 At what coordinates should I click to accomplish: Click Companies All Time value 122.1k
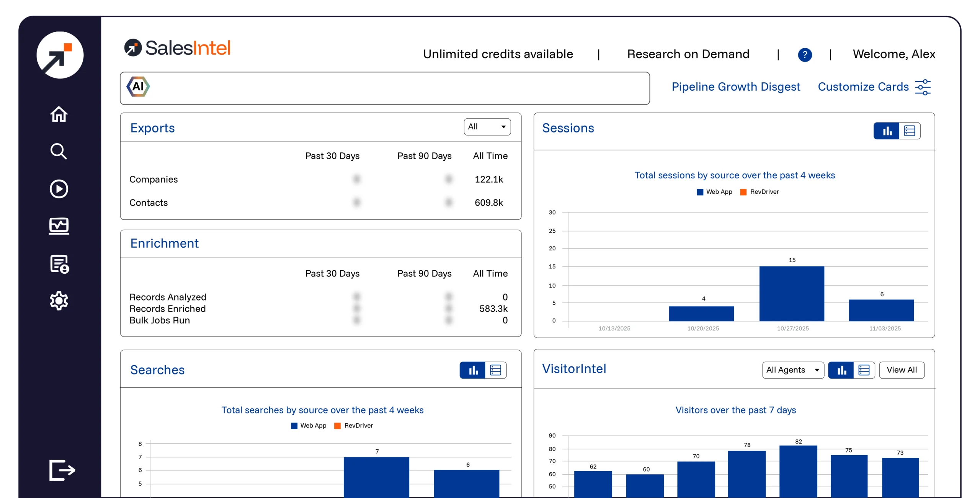[489, 180]
